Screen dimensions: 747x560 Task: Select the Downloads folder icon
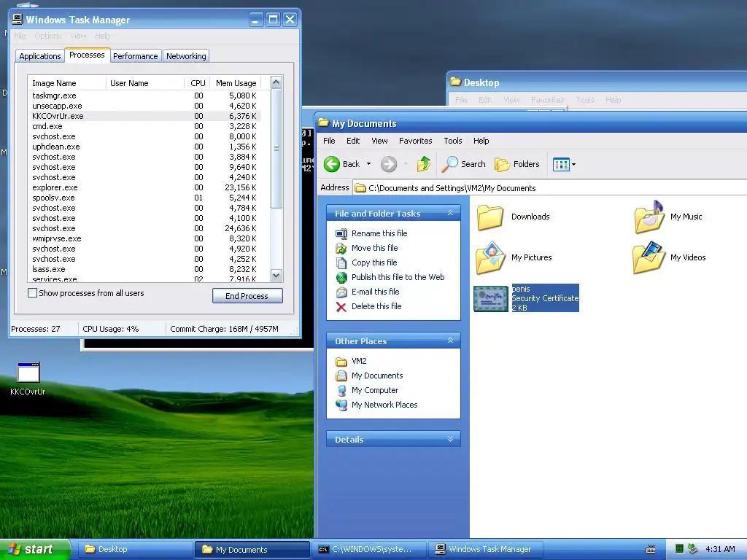490,217
